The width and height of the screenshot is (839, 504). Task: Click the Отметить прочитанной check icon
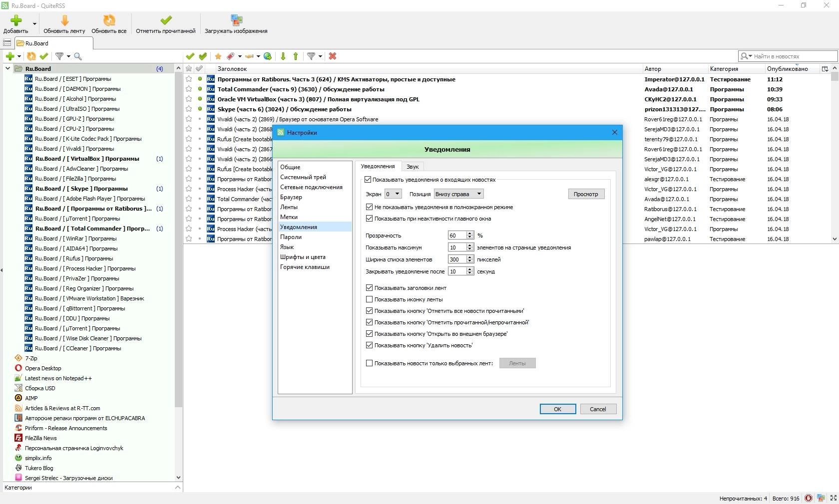pyautogui.click(x=166, y=20)
